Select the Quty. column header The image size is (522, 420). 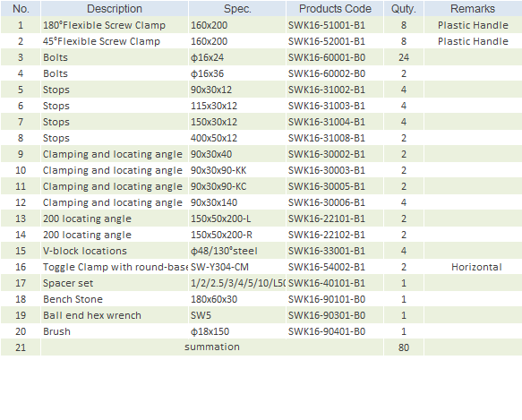click(x=404, y=9)
